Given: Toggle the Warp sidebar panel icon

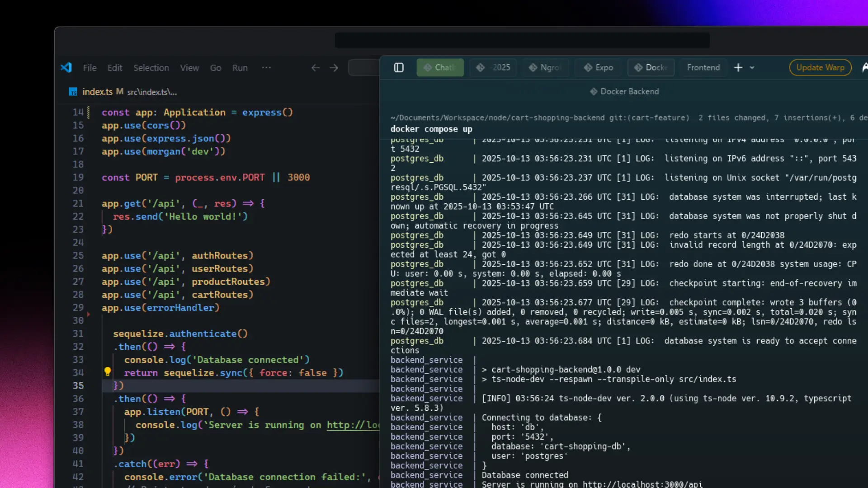Looking at the screenshot, I should pyautogui.click(x=398, y=68).
